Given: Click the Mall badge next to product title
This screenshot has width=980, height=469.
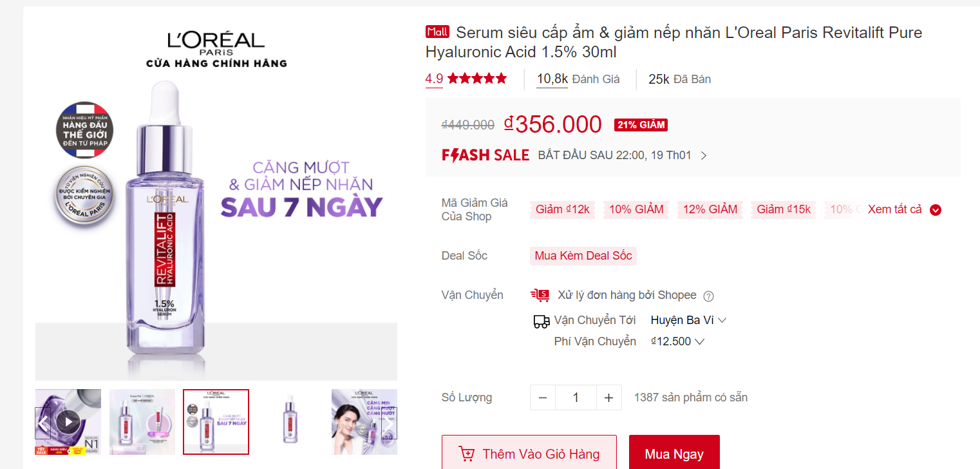Looking at the screenshot, I should (x=437, y=31).
